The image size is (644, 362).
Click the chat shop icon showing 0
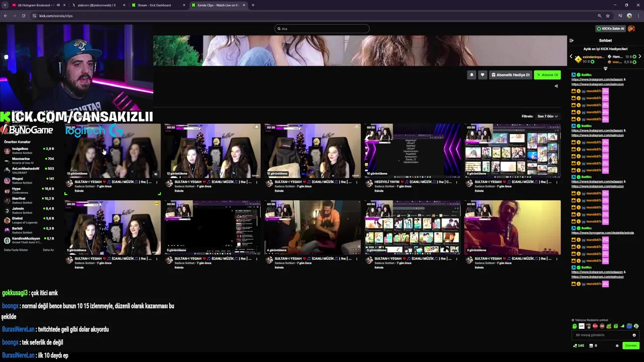[591, 345]
